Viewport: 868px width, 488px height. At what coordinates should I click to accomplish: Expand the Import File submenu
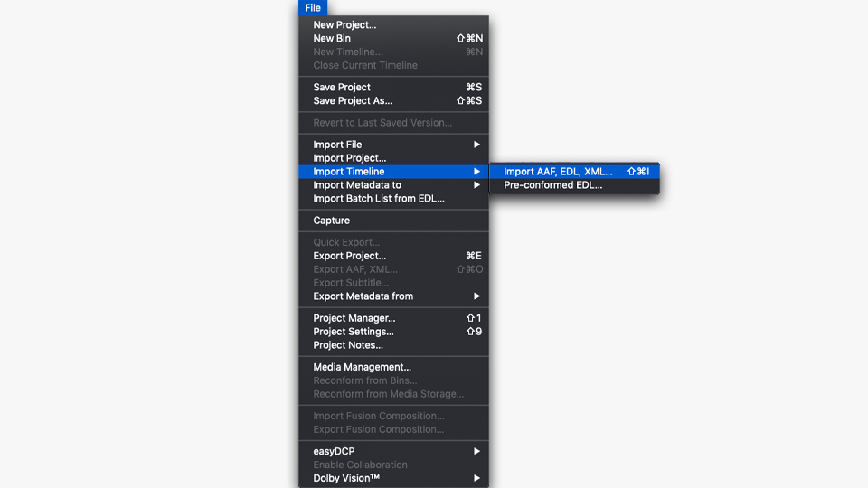(337, 145)
